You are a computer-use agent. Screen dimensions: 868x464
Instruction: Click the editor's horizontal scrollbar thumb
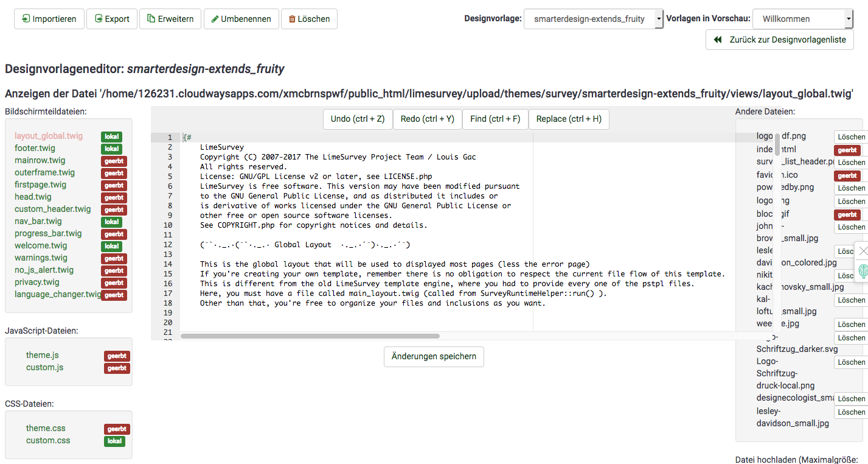tap(310, 336)
